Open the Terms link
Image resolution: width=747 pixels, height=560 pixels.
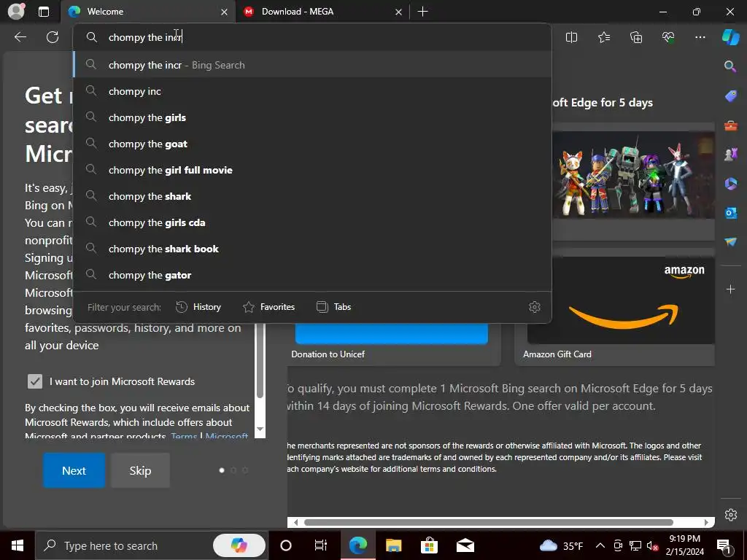coord(184,436)
